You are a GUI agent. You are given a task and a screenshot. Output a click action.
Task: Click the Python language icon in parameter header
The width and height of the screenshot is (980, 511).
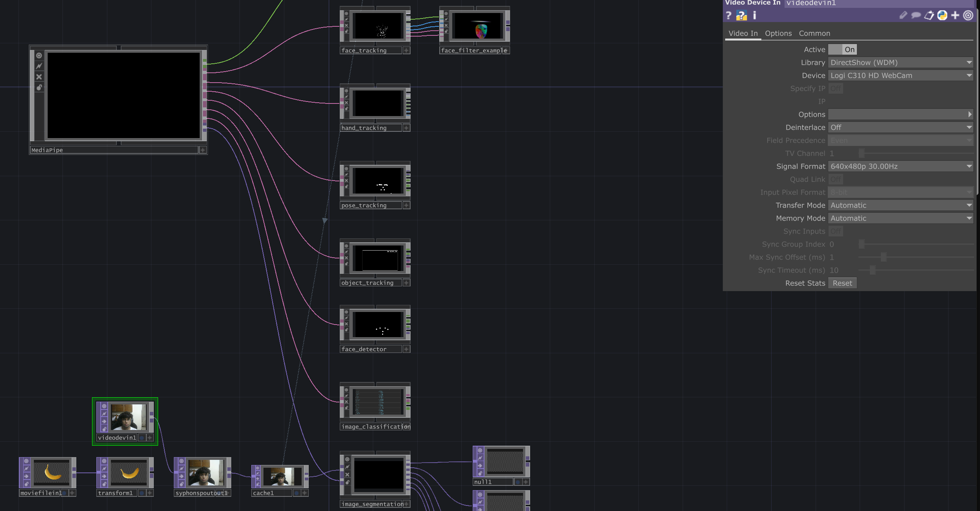point(942,15)
